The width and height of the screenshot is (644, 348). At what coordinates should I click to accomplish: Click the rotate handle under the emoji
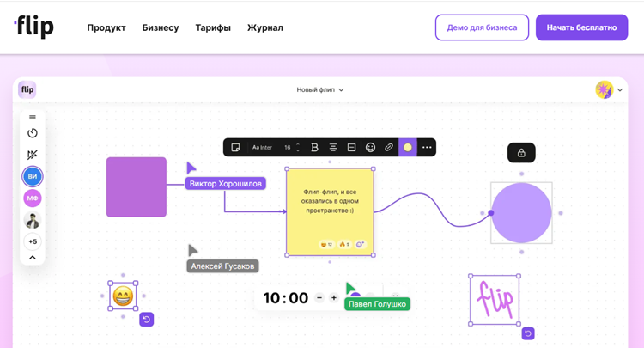pos(147,320)
